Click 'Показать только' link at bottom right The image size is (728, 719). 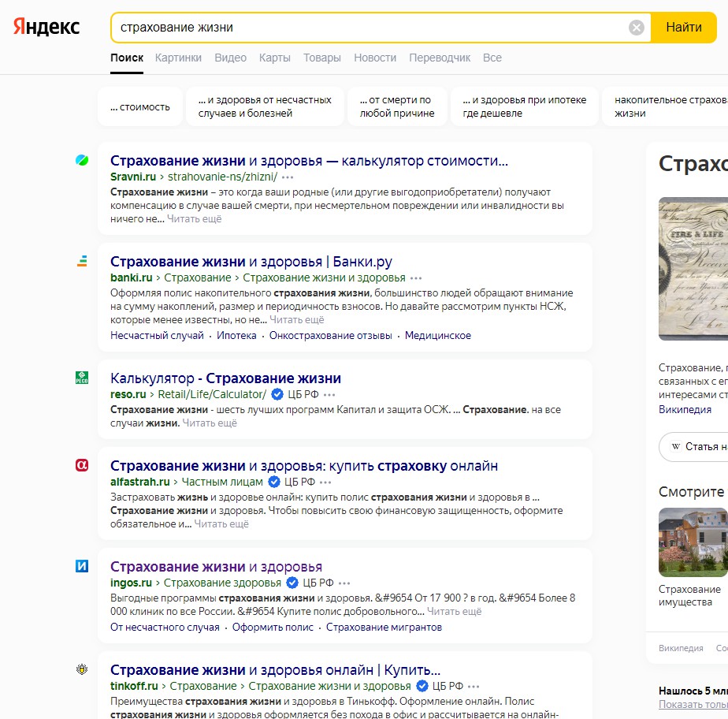(x=693, y=704)
